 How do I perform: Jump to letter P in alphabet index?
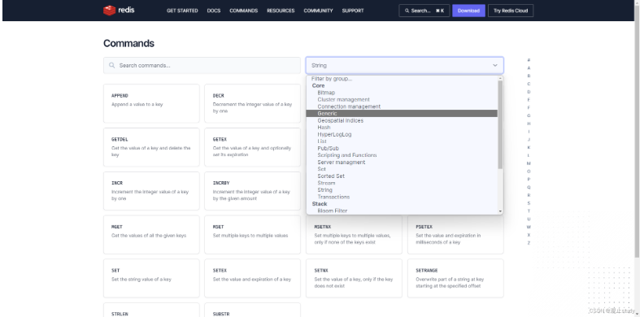pyautogui.click(x=529, y=179)
